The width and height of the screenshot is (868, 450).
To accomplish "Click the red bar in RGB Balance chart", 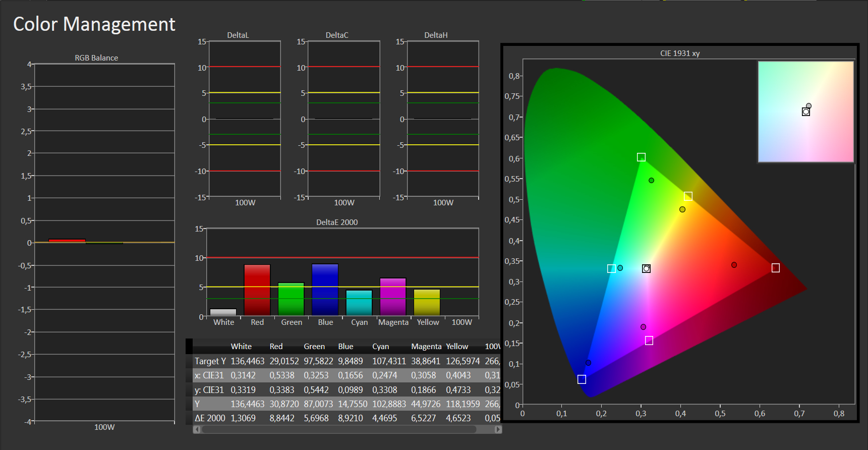I will (x=67, y=241).
